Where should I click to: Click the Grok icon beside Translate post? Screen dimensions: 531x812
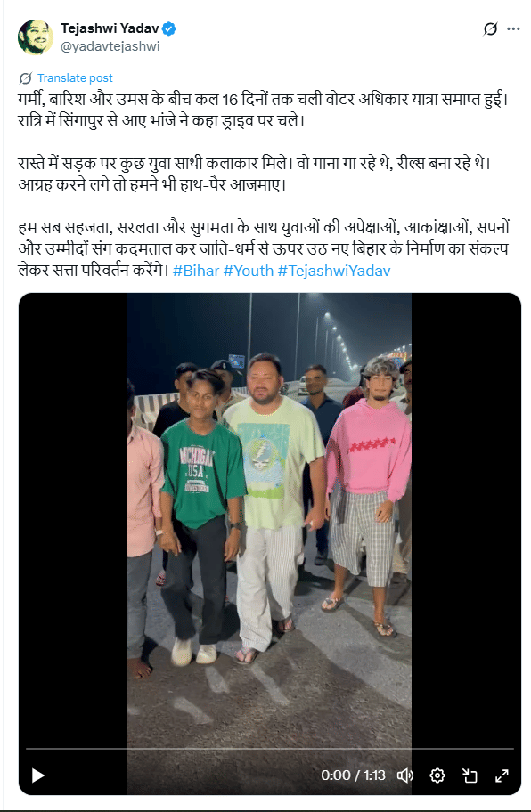point(25,78)
